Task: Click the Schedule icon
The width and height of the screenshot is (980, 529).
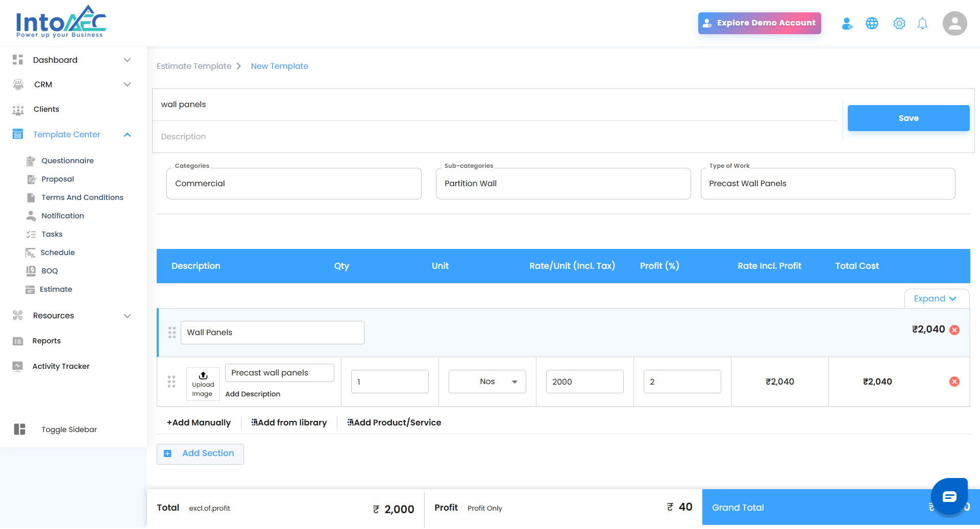Action: (x=31, y=253)
